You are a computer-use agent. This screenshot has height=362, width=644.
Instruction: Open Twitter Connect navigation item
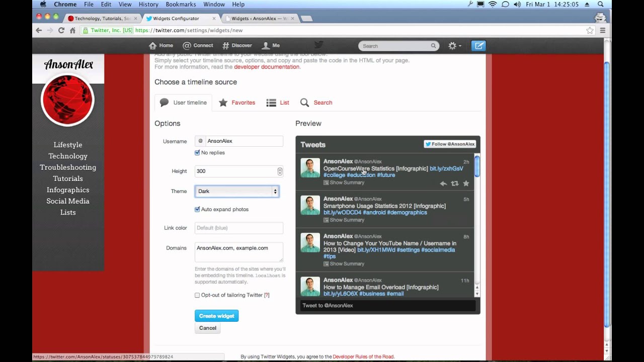click(198, 45)
